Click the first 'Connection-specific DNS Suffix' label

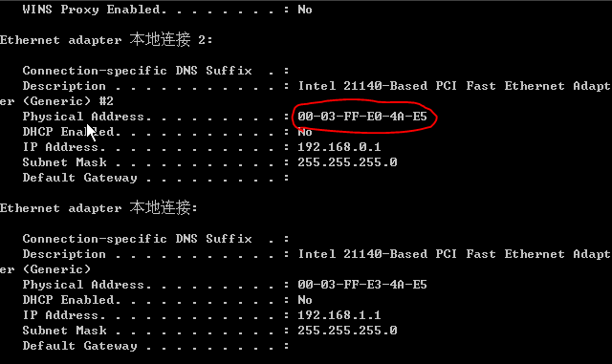point(137,71)
